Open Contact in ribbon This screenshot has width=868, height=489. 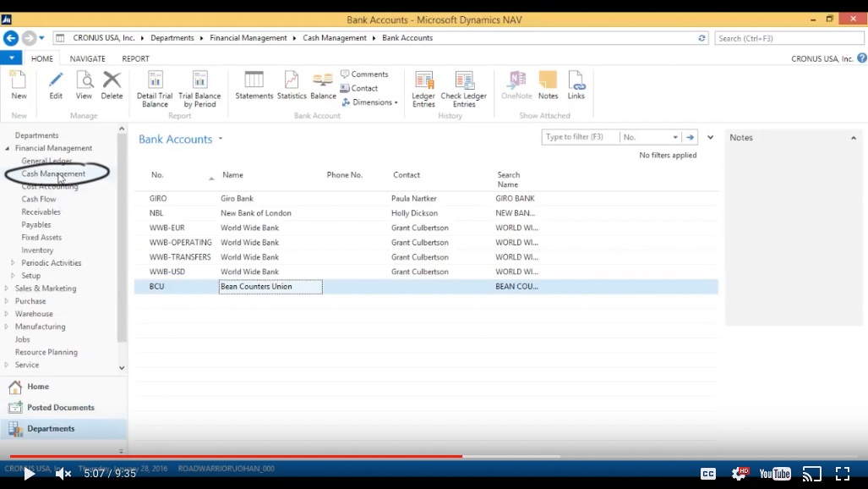pos(358,88)
